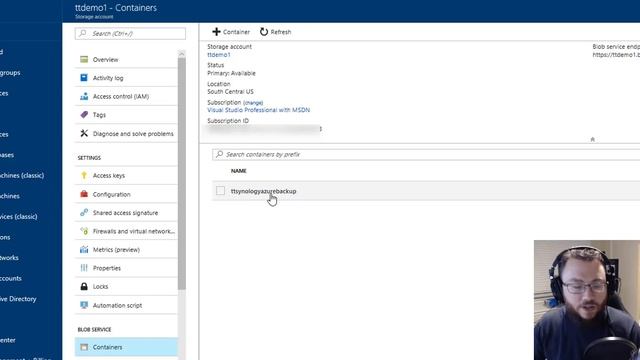Focus the sidebar Search (Ctrl+/) field
This screenshot has width=640, height=360.
pos(130,33)
